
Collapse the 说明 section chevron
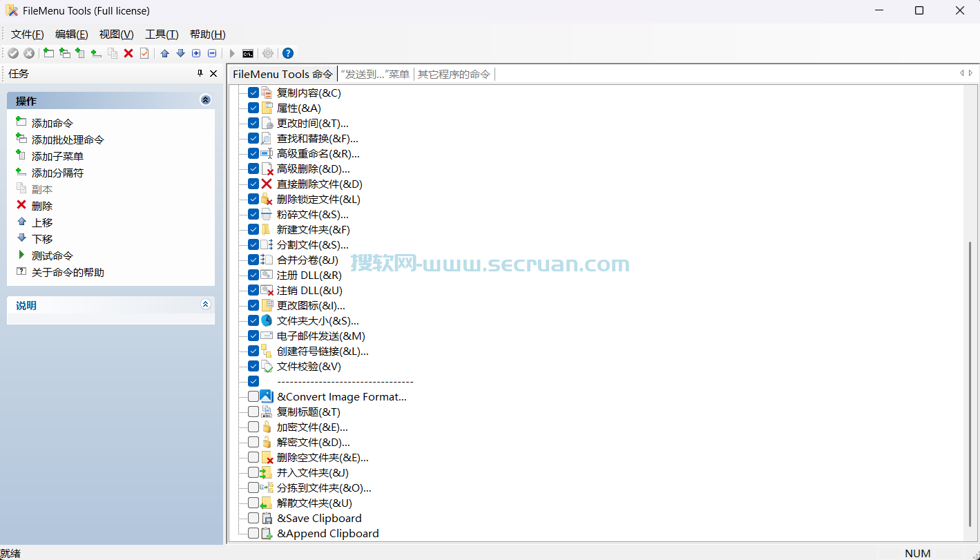205,305
